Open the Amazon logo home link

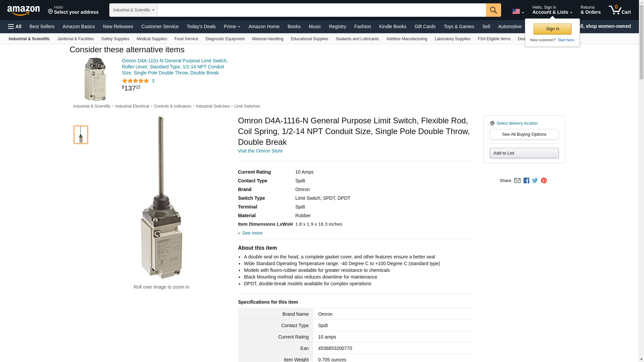[23, 10]
